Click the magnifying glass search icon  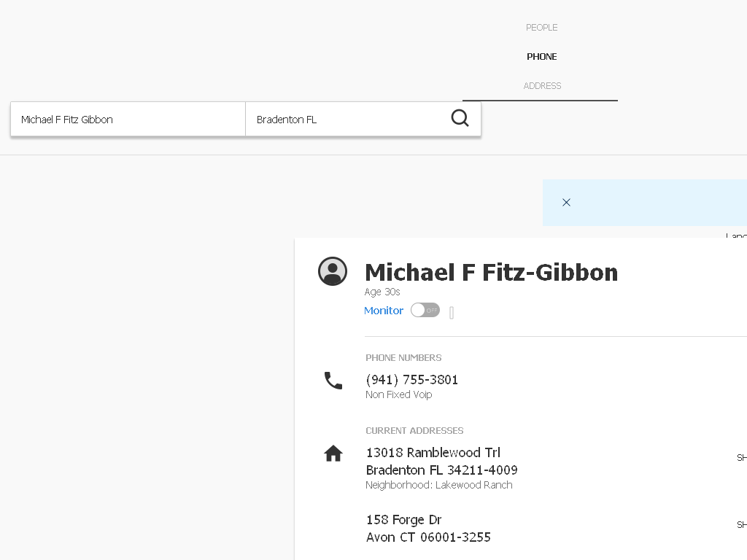(460, 118)
